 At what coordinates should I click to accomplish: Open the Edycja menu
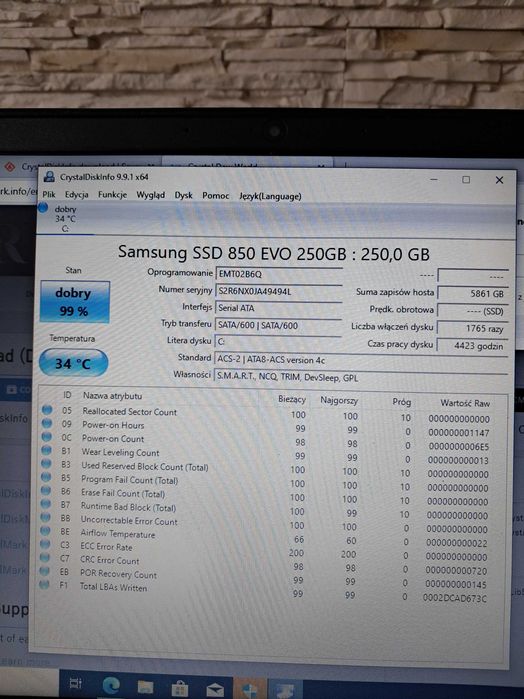click(76, 194)
